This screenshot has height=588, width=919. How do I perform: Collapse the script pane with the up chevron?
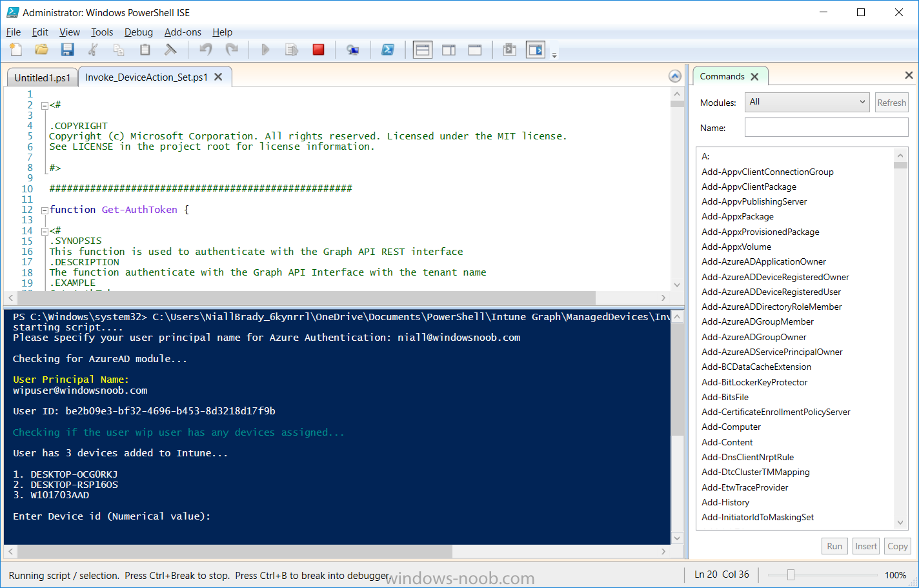675,76
